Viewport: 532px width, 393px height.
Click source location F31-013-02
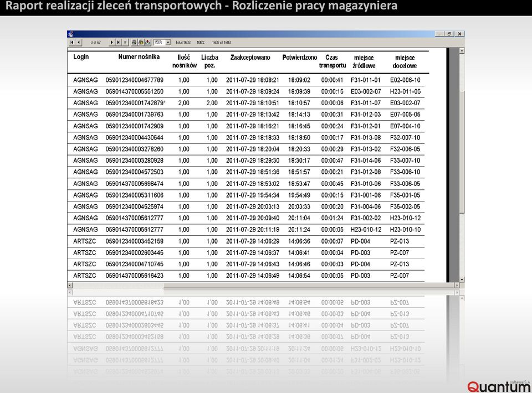pyautogui.click(x=366, y=149)
